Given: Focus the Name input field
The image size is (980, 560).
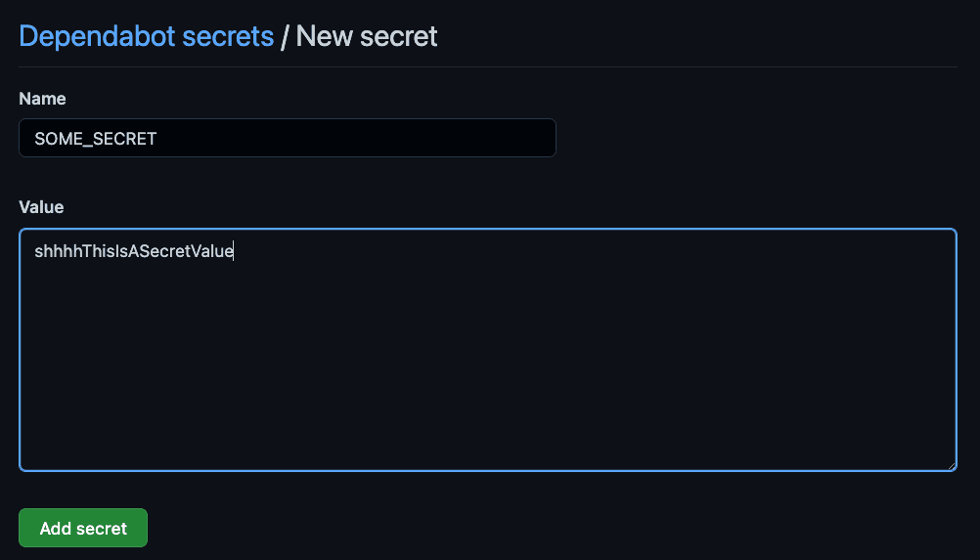Looking at the screenshot, I should (x=287, y=138).
